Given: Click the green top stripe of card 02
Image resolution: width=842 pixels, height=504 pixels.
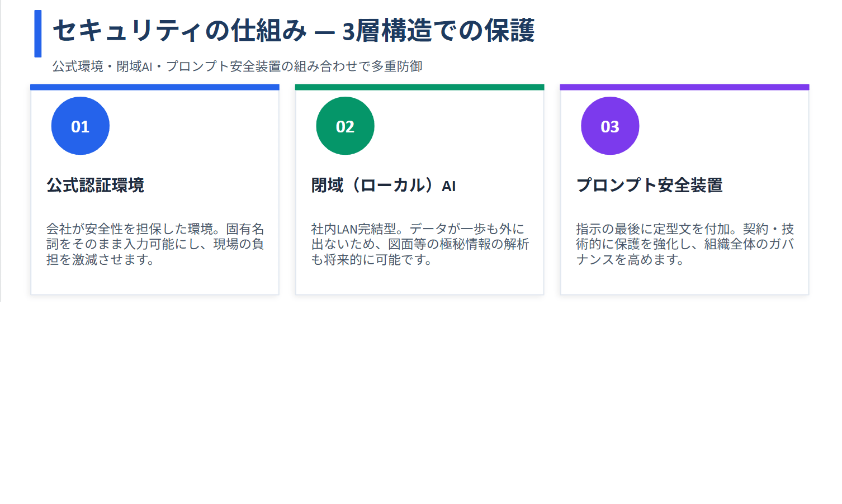Looking at the screenshot, I should [x=419, y=87].
